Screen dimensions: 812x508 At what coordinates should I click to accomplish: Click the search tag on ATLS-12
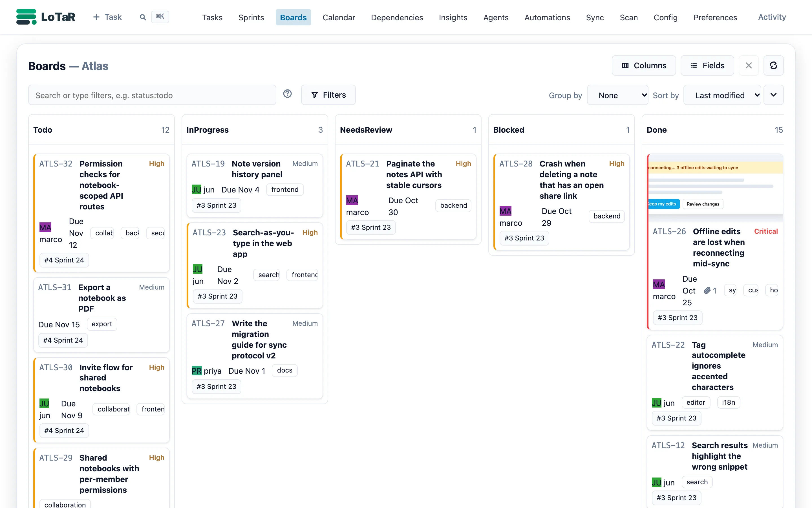697,482
